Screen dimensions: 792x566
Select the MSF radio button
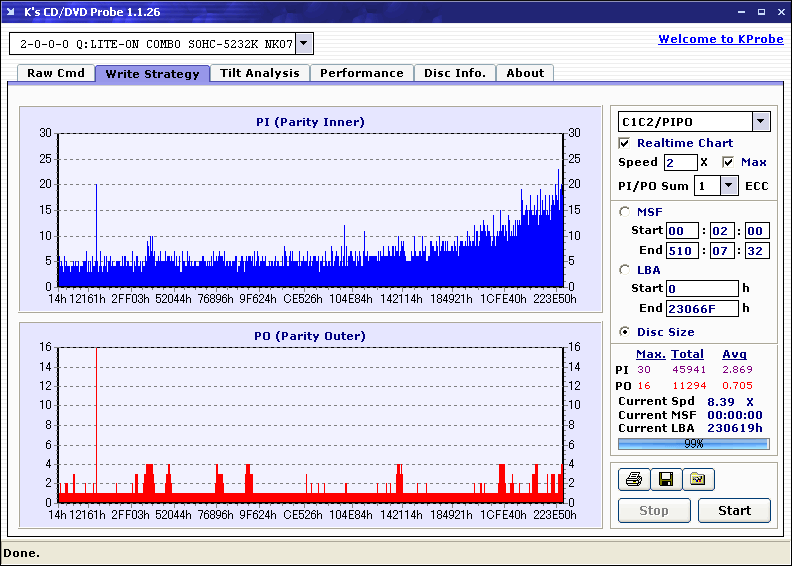click(625, 211)
